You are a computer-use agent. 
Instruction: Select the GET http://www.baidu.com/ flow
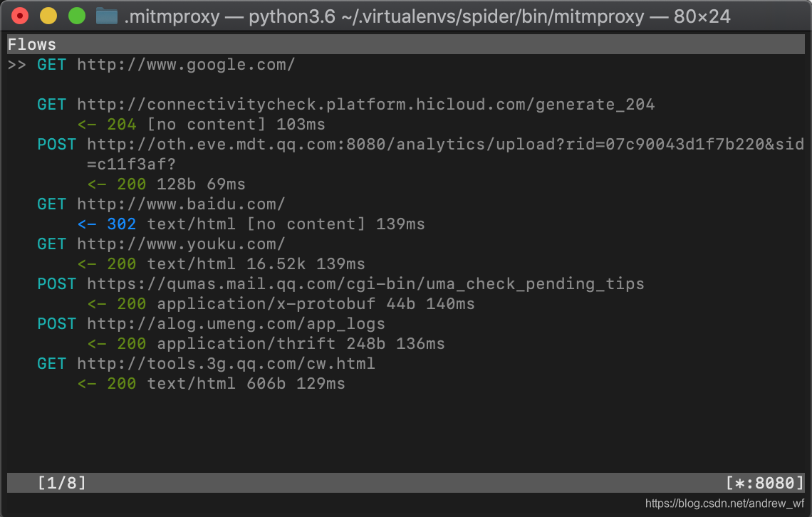coord(161,204)
